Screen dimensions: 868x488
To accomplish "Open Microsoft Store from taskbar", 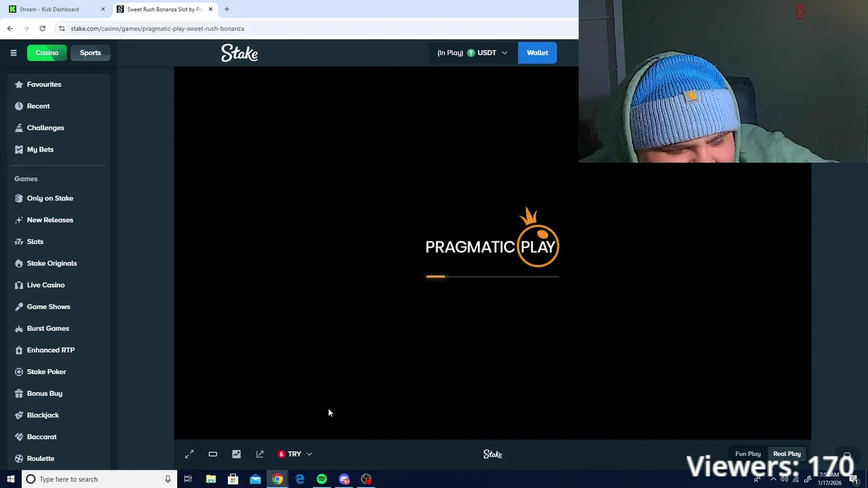I will (233, 479).
